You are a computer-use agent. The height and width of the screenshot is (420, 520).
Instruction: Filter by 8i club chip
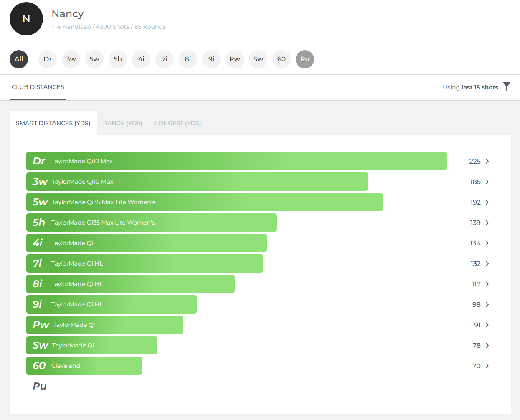tap(188, 59)
